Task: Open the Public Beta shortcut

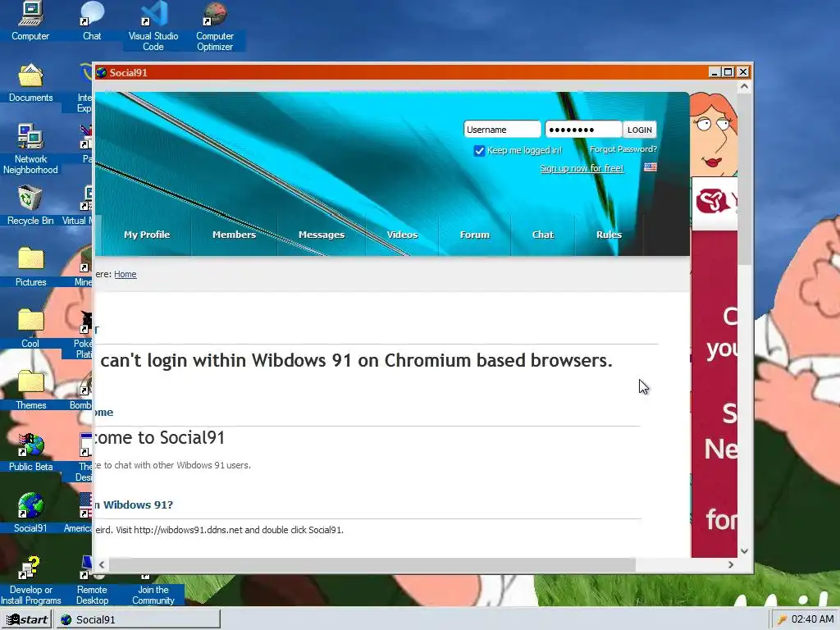Action: (x=30, y=452)
